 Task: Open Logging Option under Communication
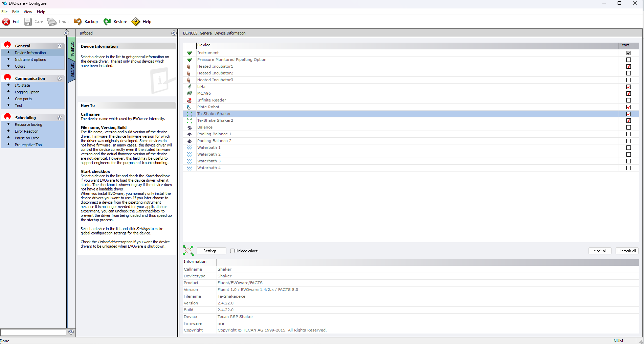(27, 92)
